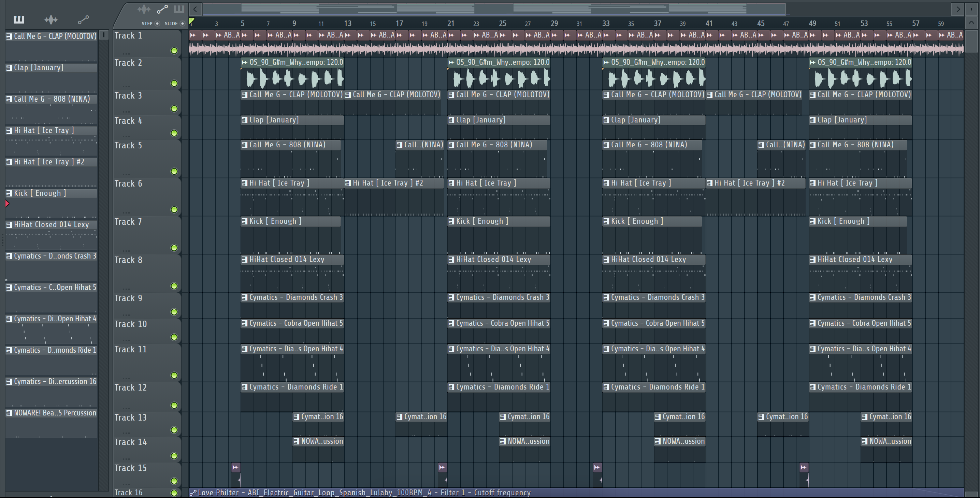Click the red arrow marker under Kick [ Enough ]

[7, 204]
